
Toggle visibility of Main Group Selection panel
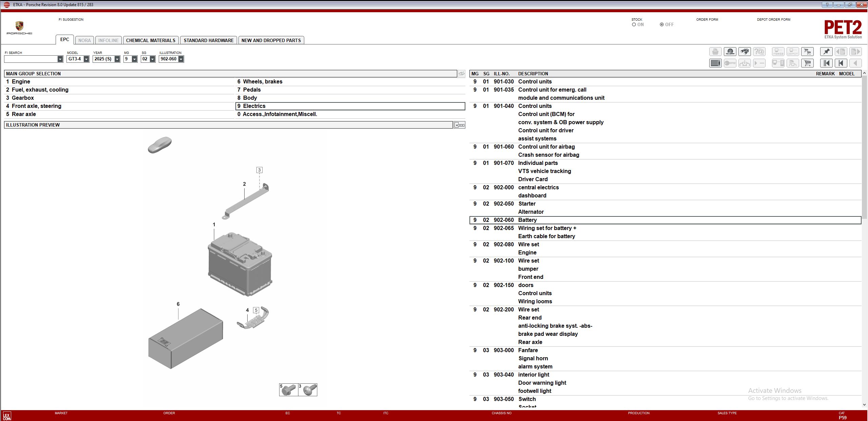point(462,73)
